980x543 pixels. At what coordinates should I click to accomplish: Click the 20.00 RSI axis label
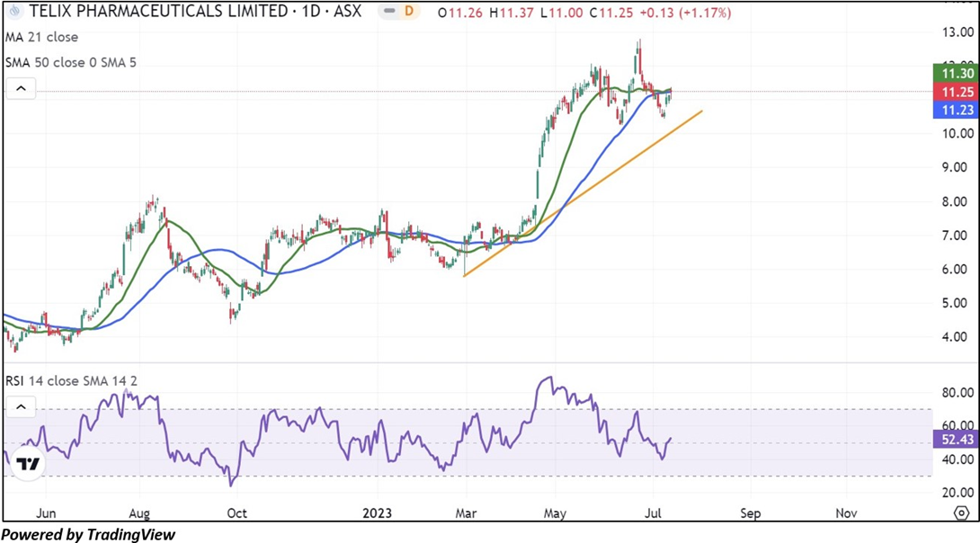click(x=958, y=493)
